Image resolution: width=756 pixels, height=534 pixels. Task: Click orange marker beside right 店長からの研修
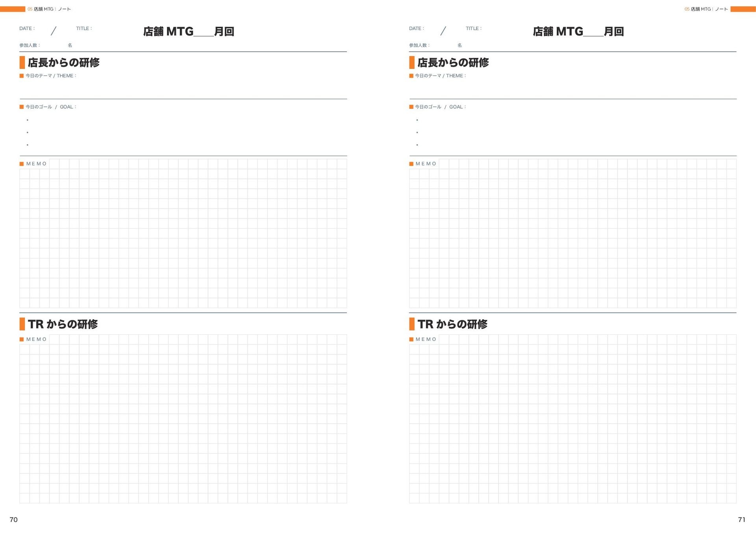point(412,62)
